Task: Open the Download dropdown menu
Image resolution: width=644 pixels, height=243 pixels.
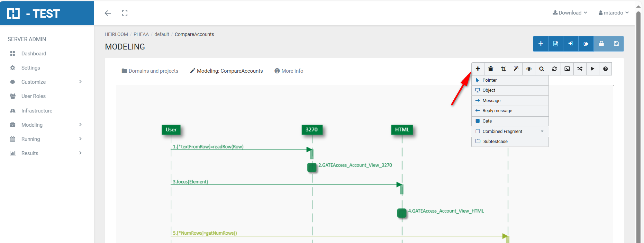Action: pos(570,13)
